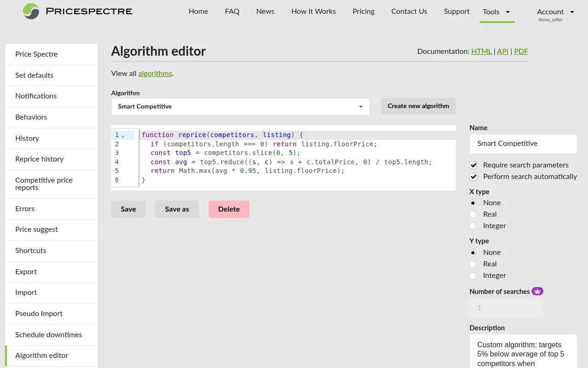View all algorithms via the link
The height and width of the screenshot is (368, 588).
(155, 73)
